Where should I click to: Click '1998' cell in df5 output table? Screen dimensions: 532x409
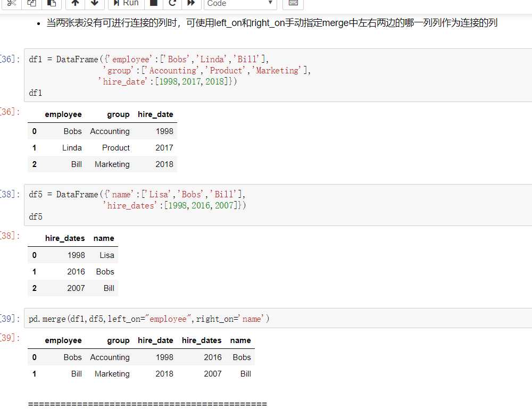(x=76, y=255)
